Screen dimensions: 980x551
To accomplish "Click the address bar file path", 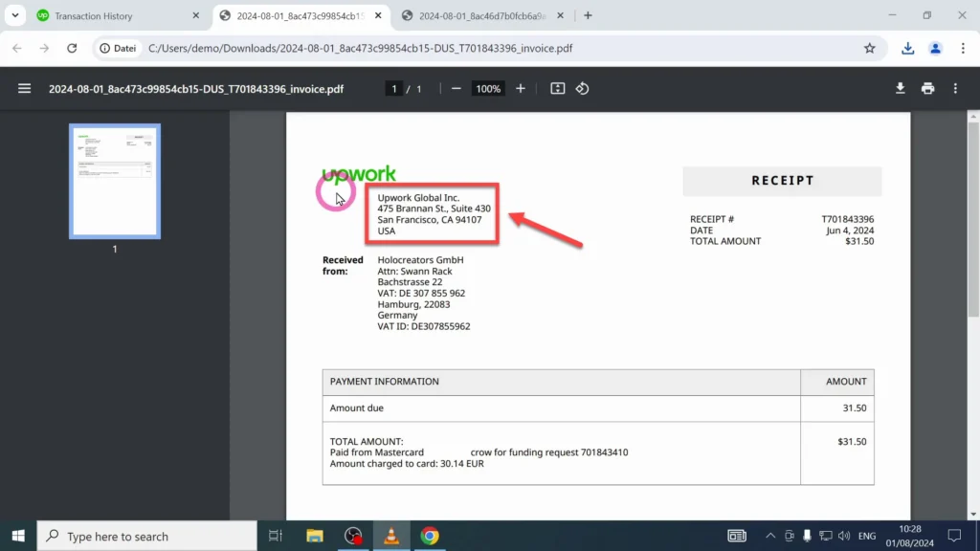I will tap(360, 48).
